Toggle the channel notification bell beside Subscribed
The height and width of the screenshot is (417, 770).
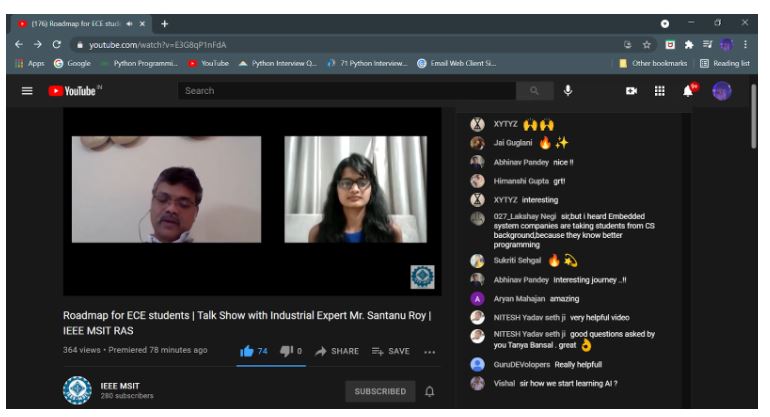coord(430,391)
